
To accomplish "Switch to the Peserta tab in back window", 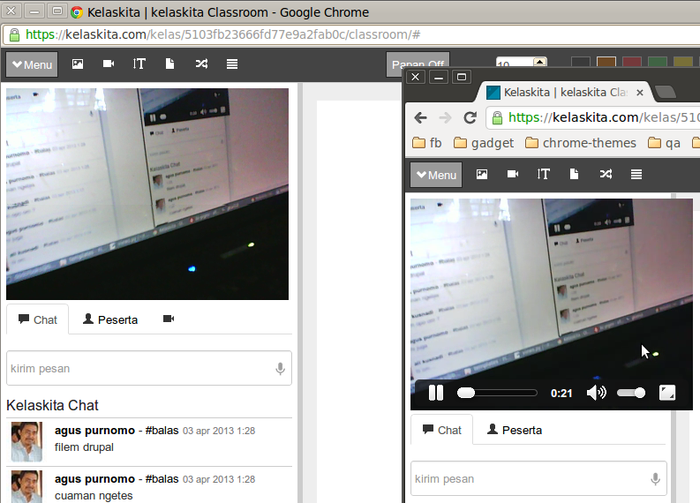I will tap(110, 320).
